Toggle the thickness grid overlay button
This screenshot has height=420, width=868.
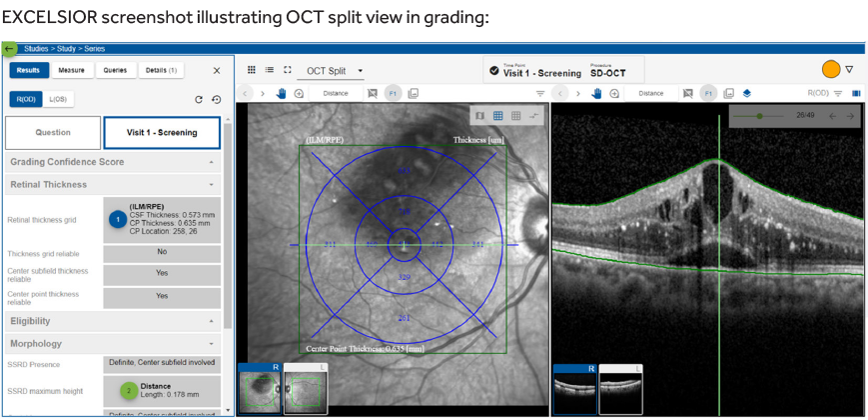pyautogui.click(x=497, y=116)
